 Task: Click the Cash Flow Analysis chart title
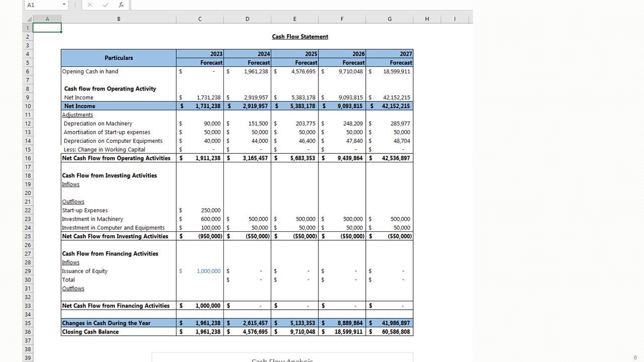coord(282,360)
